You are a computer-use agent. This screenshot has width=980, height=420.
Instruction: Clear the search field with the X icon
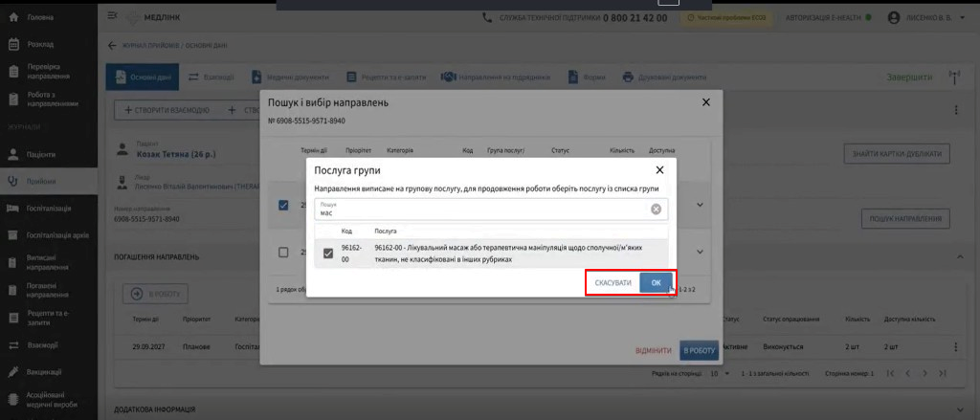pos(657,210)
